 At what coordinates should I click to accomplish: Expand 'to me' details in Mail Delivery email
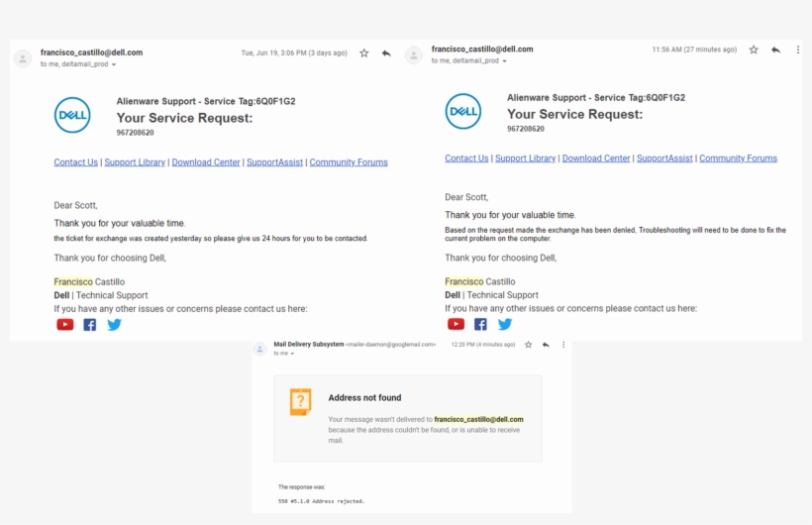(x=292, y=354)
